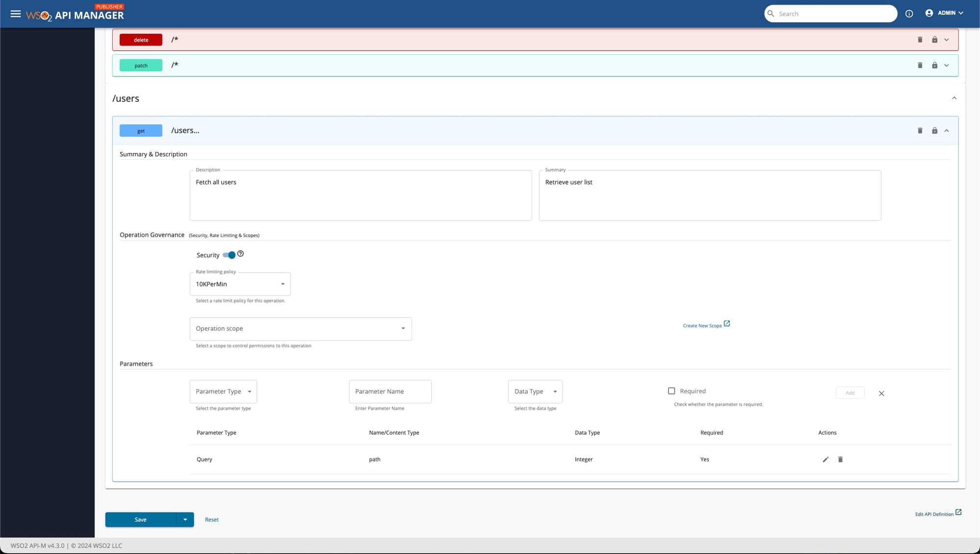Click the Create New Scope external icon

tap(727, 324)
